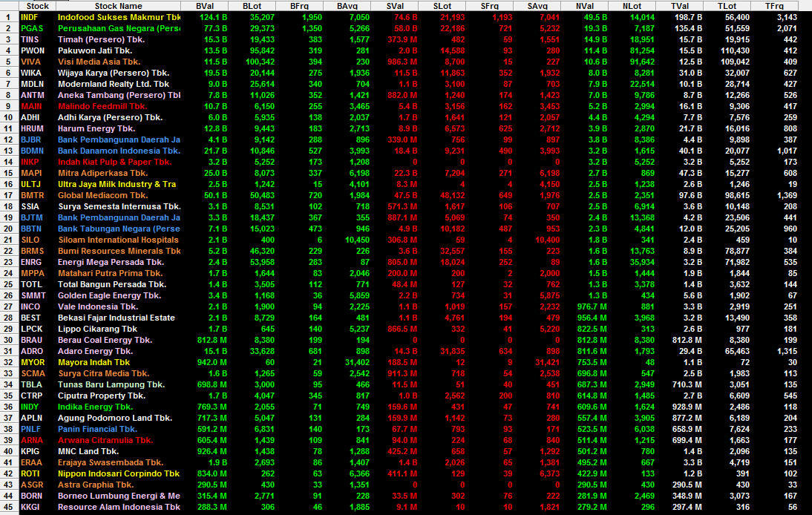The height and width of the screenshot is (515, 812).
Task: Click the name Nippon Indosari Corpindo Tbk
Action: pyautogui.click(x=119, y=473)
